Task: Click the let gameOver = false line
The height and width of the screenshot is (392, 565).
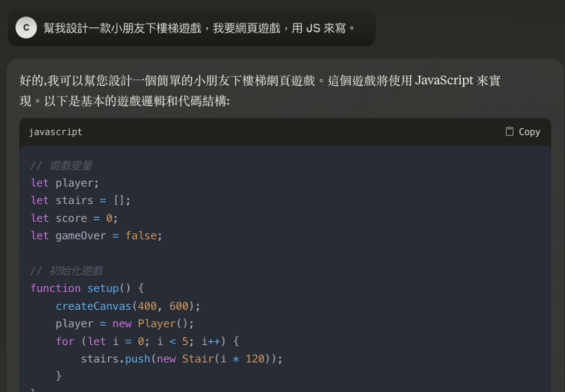Action: [x=96, y=235]
